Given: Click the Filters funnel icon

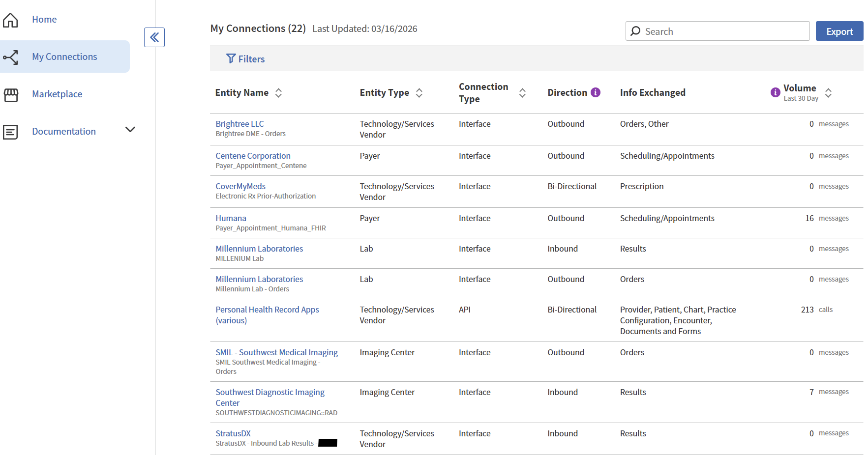Looking at the screenshot, I should tap(231, 59).
